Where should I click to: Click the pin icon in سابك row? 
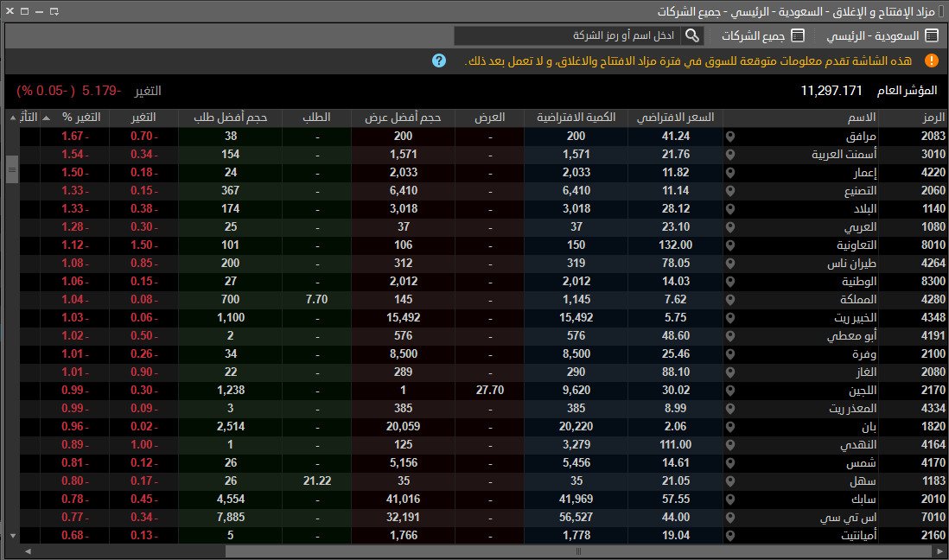click(x=730, y=500)
